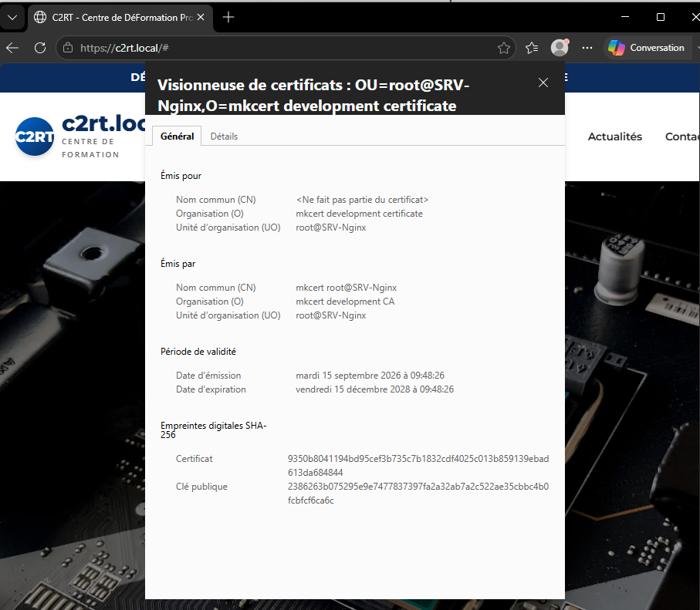Click 'mkcert development certificate' organisation value

coord(359,214)
